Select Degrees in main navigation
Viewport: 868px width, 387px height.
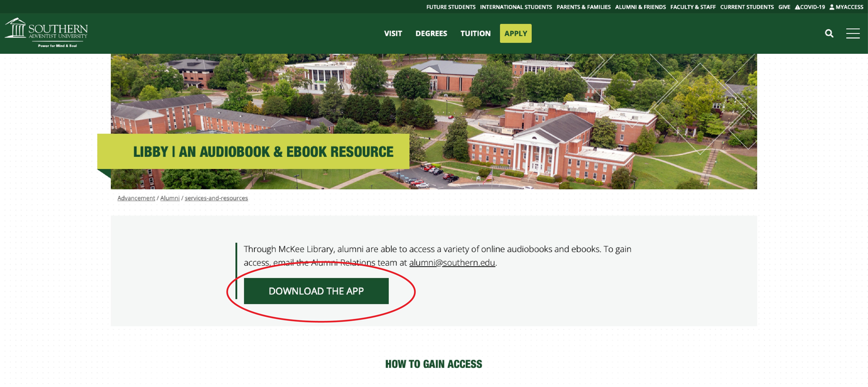[x=431, y=33]
